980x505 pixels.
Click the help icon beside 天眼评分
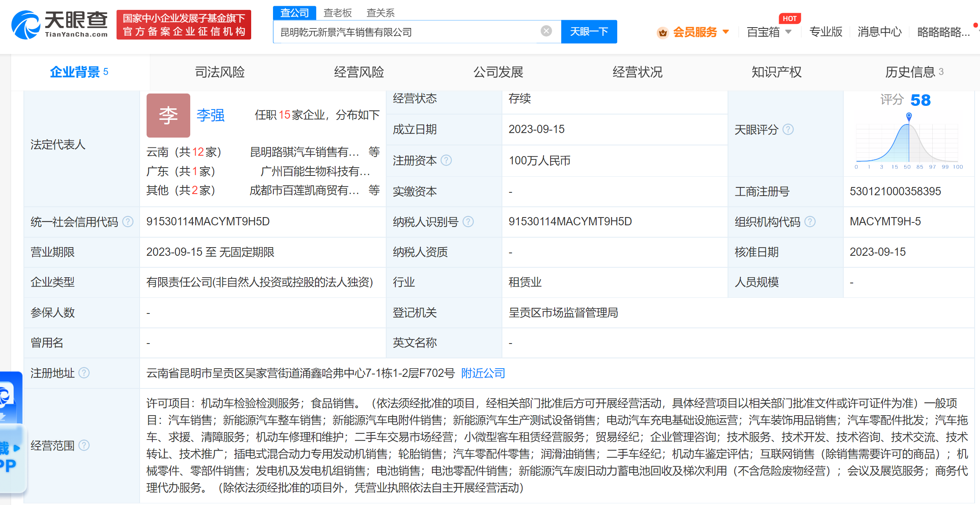(788, 130)
